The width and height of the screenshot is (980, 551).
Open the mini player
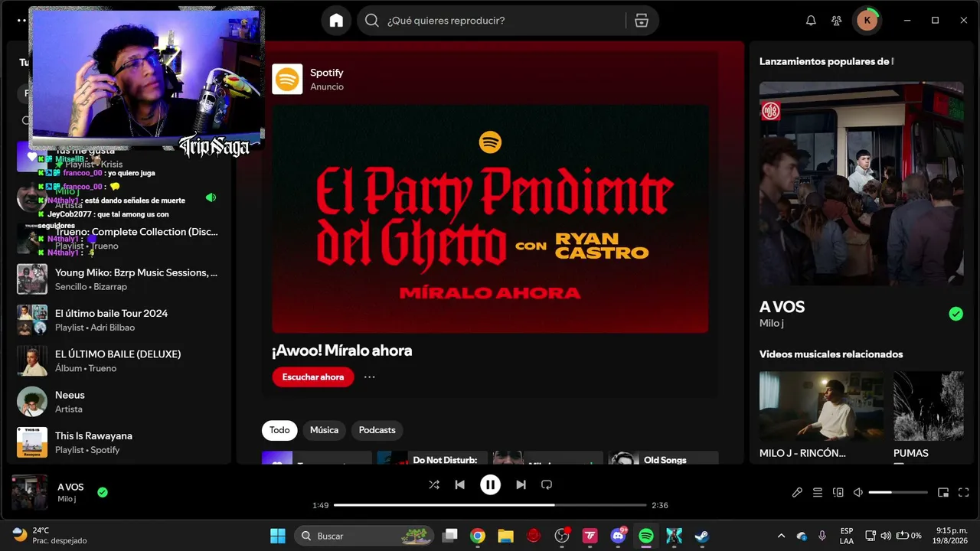(x=943, y=492)
